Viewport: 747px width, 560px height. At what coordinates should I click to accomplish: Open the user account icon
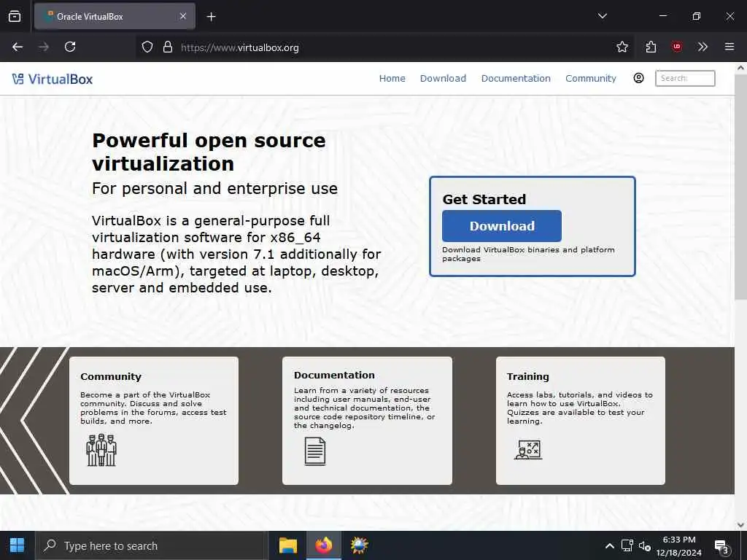(x=638, y=78)
